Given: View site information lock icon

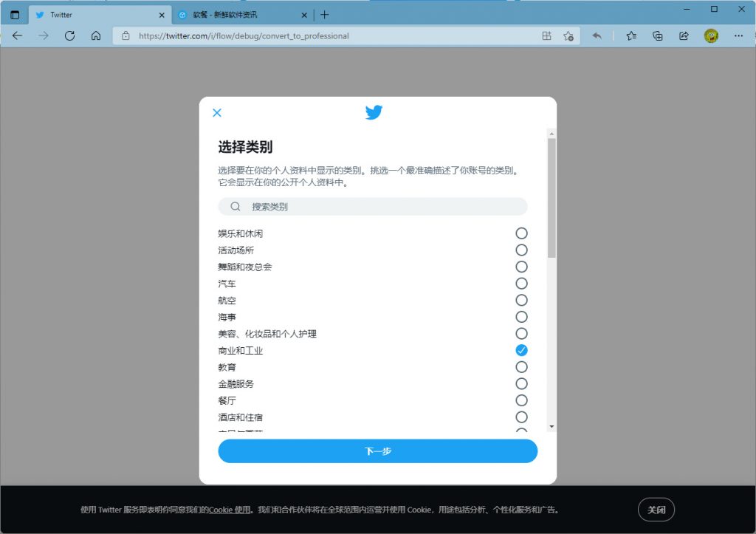Looking at the screenshot, I should point(126,35).
